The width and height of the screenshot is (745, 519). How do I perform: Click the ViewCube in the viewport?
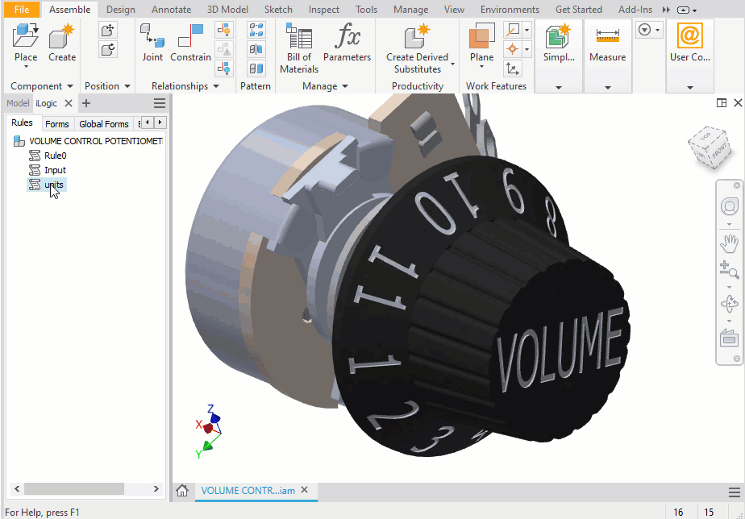click(713, 149)
